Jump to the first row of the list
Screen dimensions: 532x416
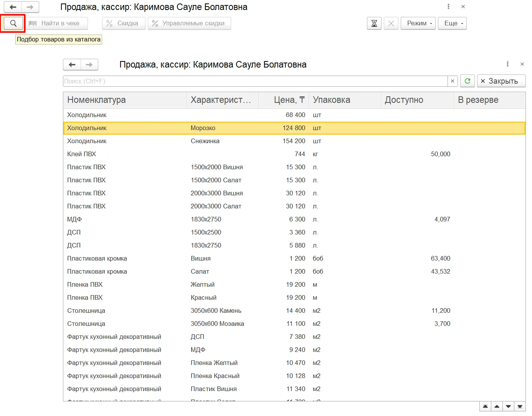(x=486, y=406)
